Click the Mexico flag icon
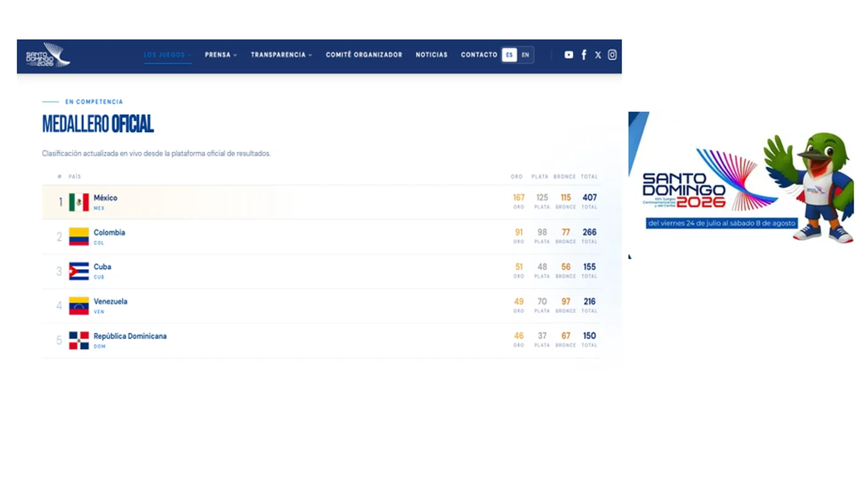Viewport: 868px width, 488px height. click(x=79, y=202)
